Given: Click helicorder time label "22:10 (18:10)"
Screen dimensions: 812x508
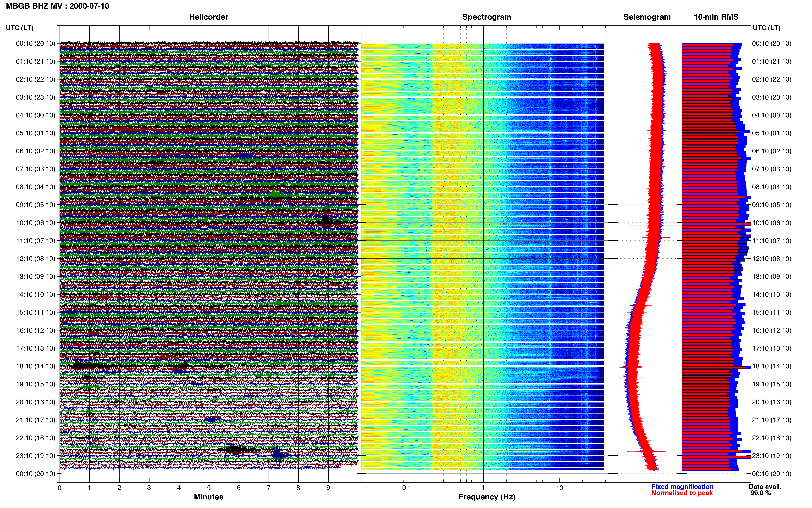Looking at the screenshot, I should tap(36, 438).
